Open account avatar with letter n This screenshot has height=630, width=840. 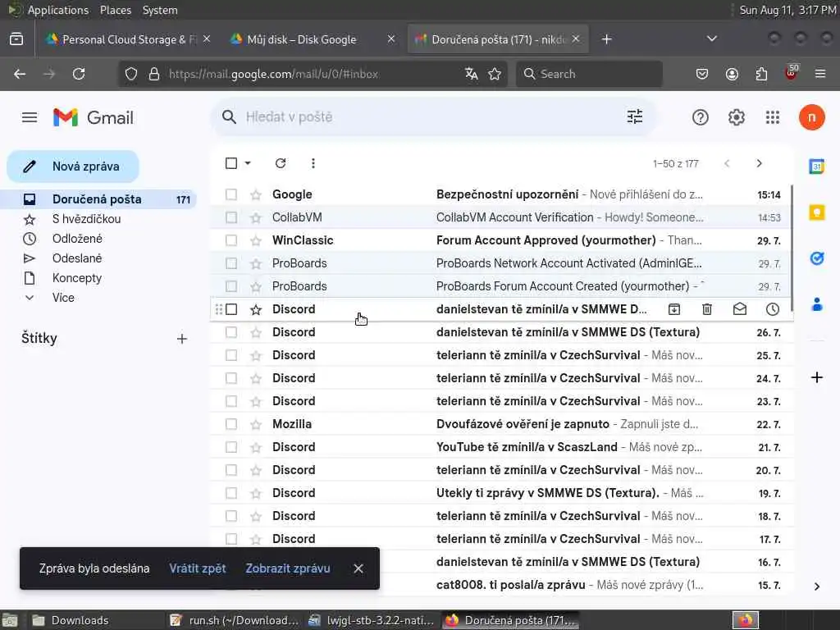[811, 117]
